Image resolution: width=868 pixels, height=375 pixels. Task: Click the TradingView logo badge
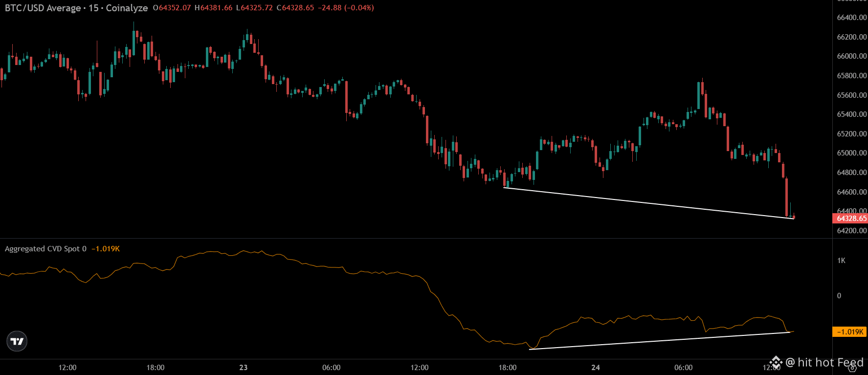(x=17, y=341)
